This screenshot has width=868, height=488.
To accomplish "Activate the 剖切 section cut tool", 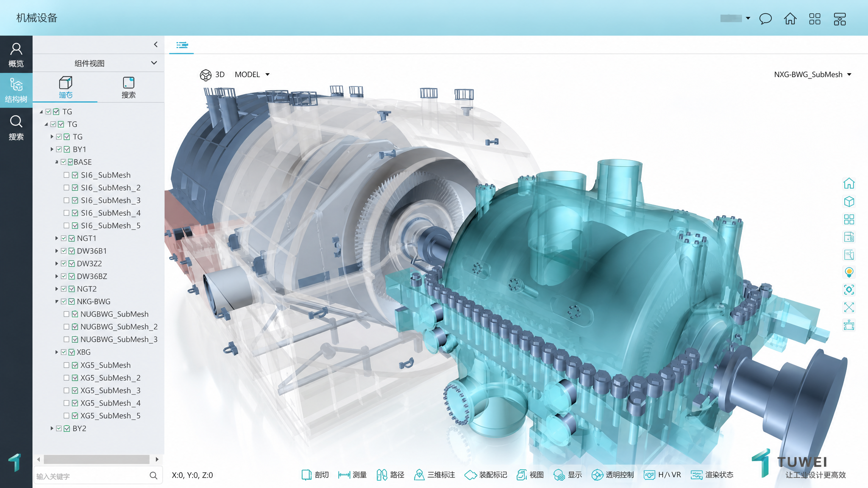I will coord(315,475).
